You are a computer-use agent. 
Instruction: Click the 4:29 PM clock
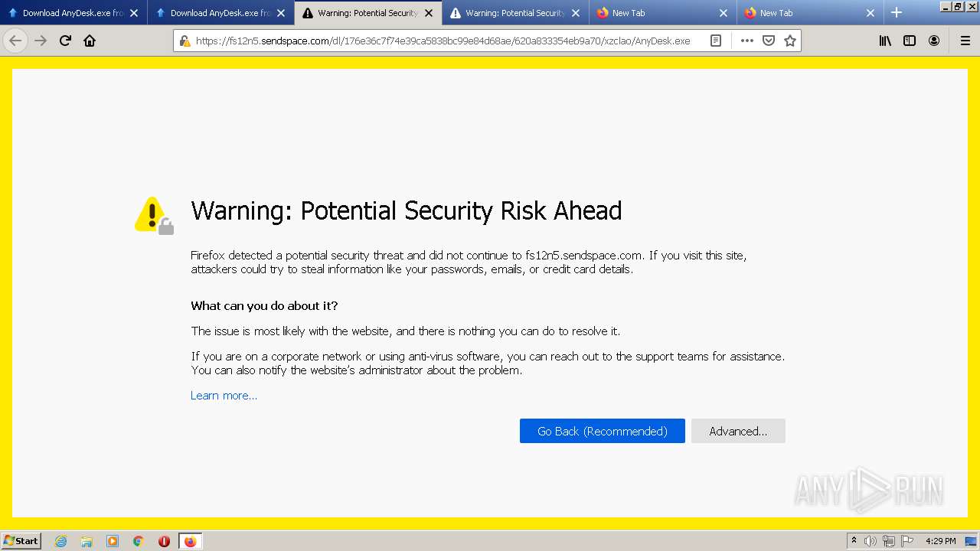tap(941, 541)
